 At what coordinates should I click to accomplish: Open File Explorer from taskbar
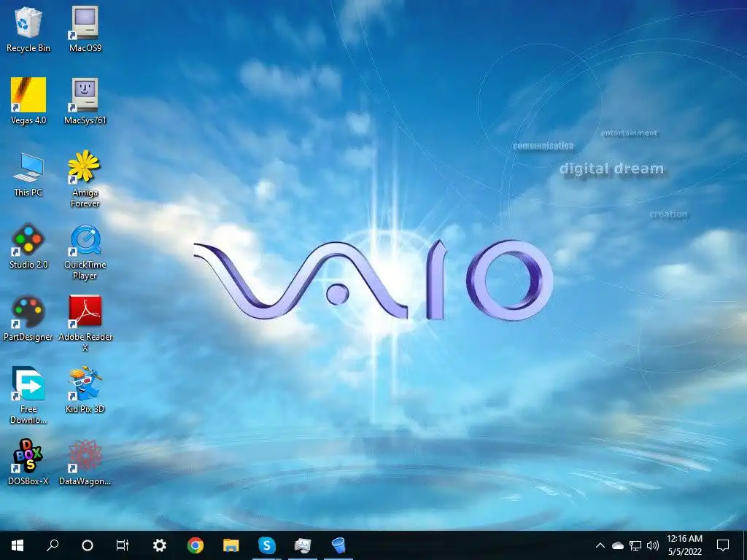click(x=231, y=545)
